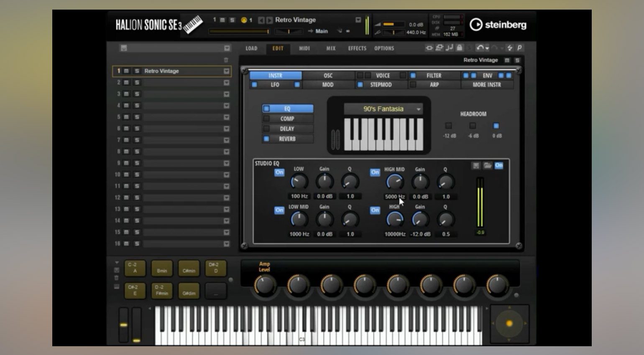
Task: Toggle the REVERB effect checkbox
Action: (266, 139)
